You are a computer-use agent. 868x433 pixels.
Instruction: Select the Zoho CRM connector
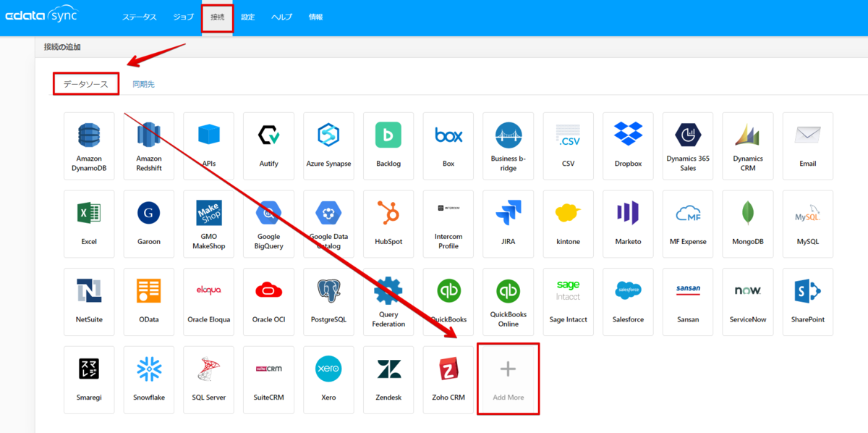pyautogui.click(x=448, y=380)
